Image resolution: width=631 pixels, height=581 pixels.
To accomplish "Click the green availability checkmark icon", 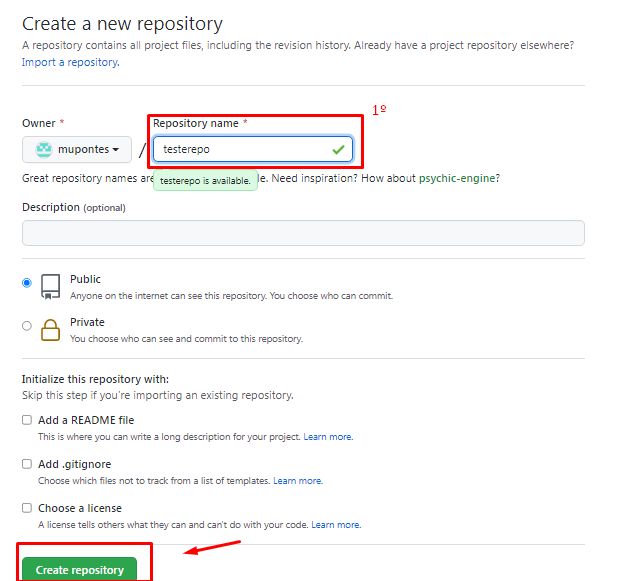I will 338,149.
